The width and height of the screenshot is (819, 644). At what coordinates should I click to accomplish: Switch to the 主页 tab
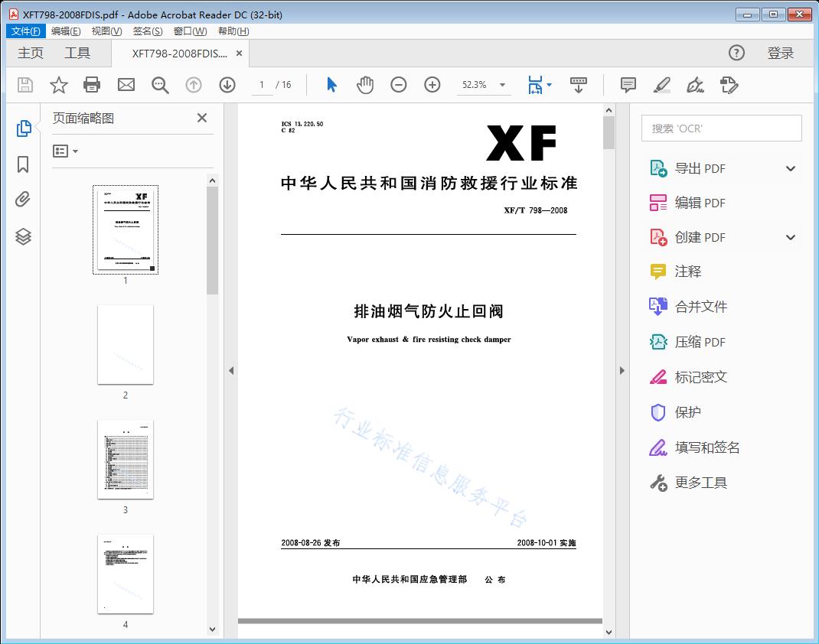click(x=30, y=53)
